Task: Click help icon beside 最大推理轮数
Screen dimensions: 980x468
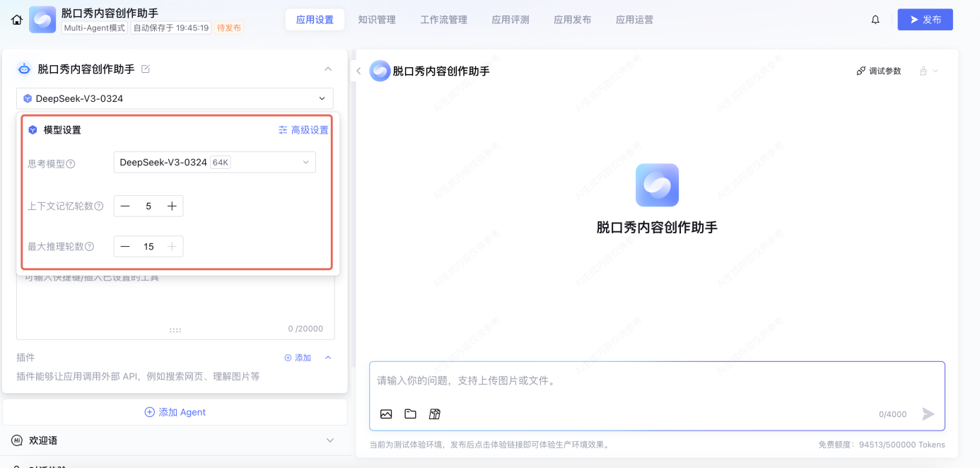Action: (x=90, y=247)
